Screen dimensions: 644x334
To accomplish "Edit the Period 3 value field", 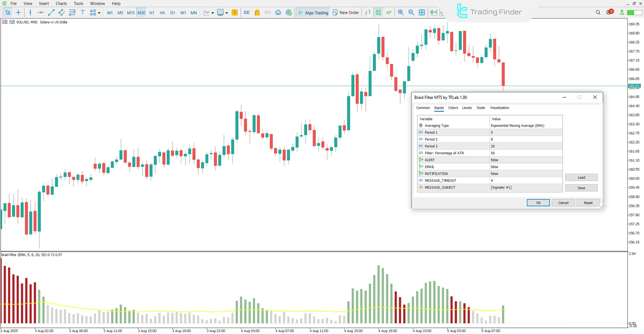I will [x=526, y=146].
